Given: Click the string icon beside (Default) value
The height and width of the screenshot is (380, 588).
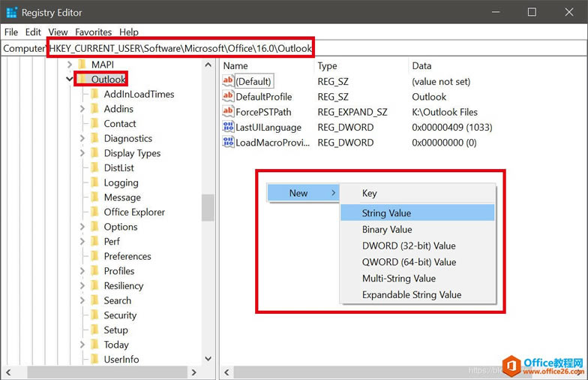Looking at the screenshot, I should [x=228, y=81].
